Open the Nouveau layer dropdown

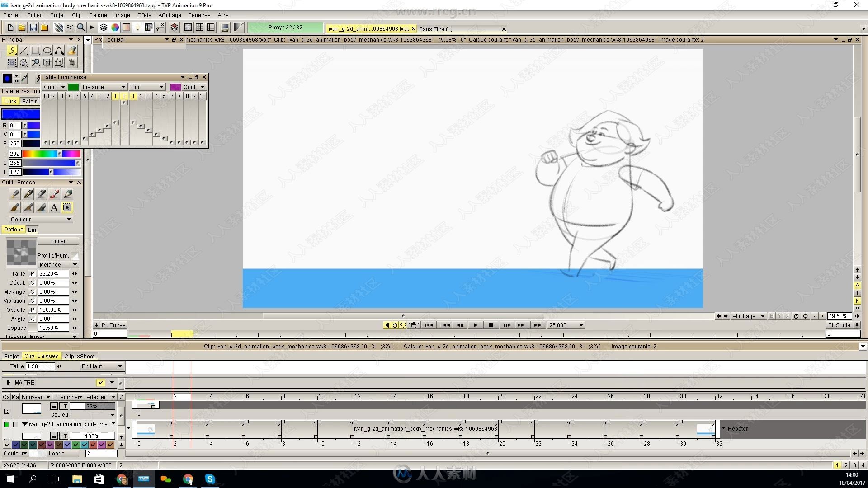(x=36, y=397)
